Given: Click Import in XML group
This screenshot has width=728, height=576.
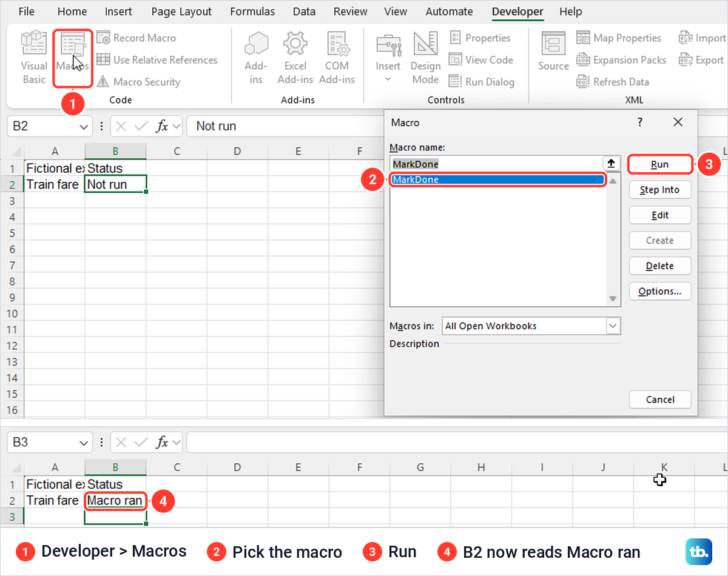Looking at the screenshot, I should coord(703,38).
